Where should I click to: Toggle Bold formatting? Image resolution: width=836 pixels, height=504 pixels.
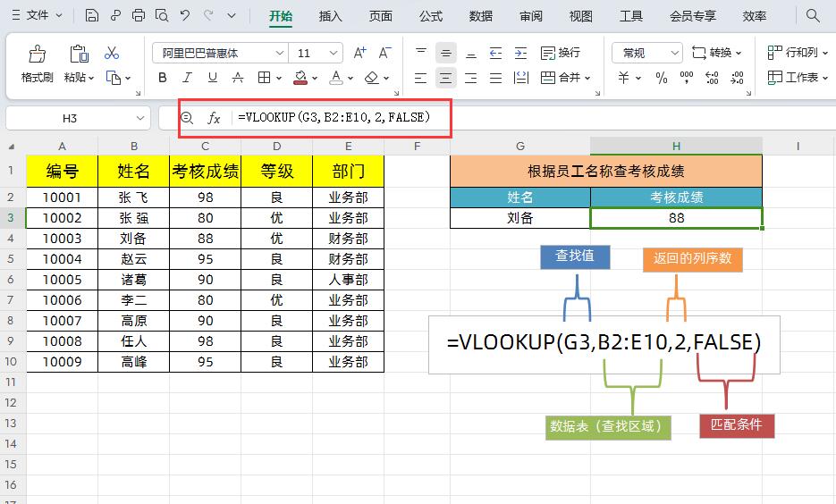coord(163,78)
